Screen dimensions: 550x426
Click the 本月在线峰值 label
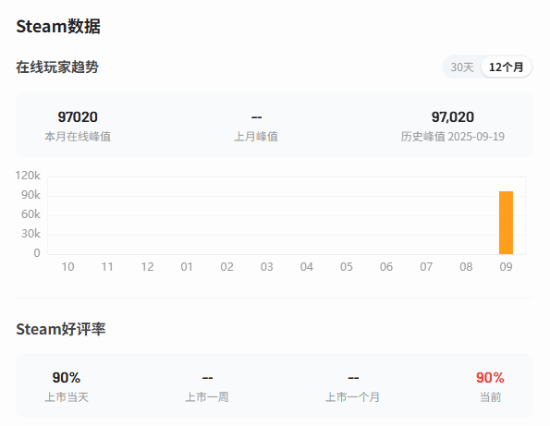(78, 137)
